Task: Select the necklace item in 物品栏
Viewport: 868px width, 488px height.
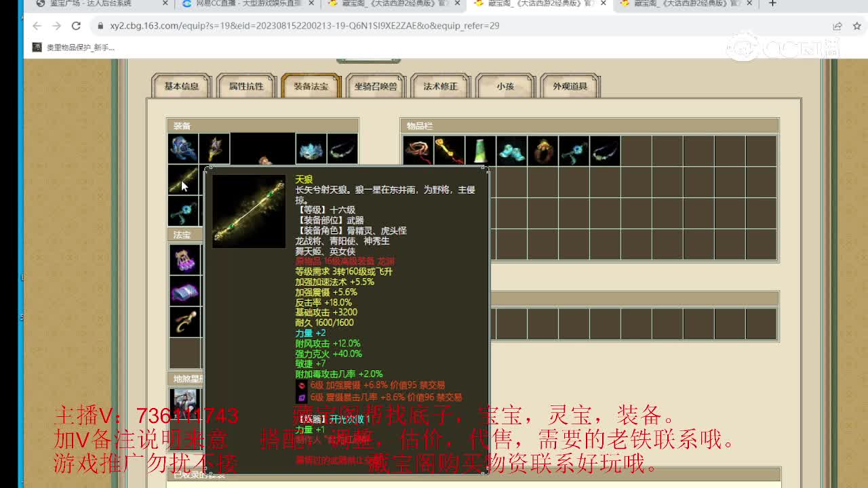Action: tap(605, 150)
